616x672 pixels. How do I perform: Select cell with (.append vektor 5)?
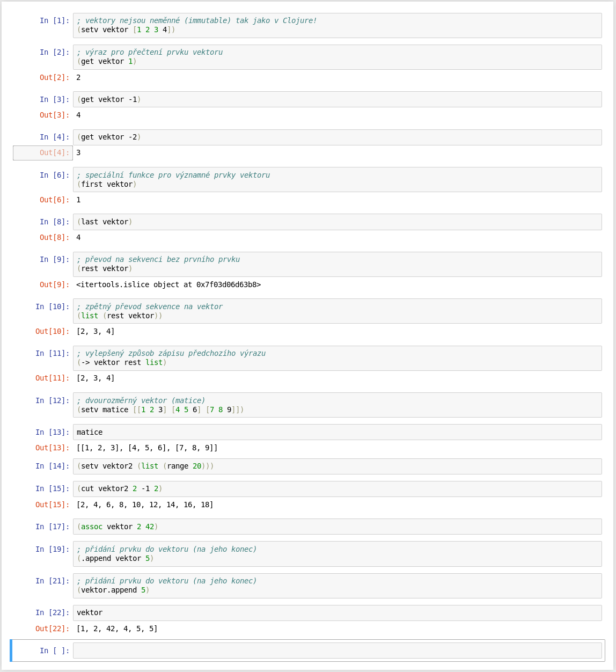click(x=337, y=554)
